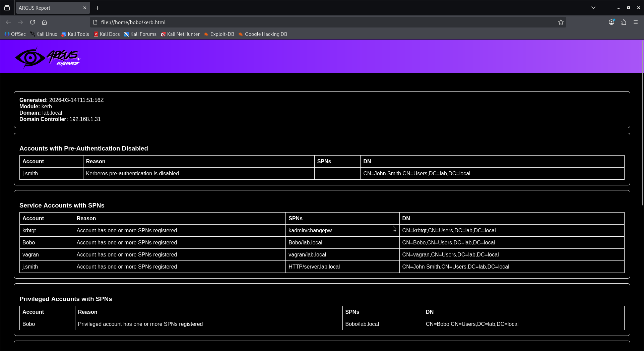Navigate back using the back arrow
This screenshot has width=644, height=351.
[x=8, y=22]
